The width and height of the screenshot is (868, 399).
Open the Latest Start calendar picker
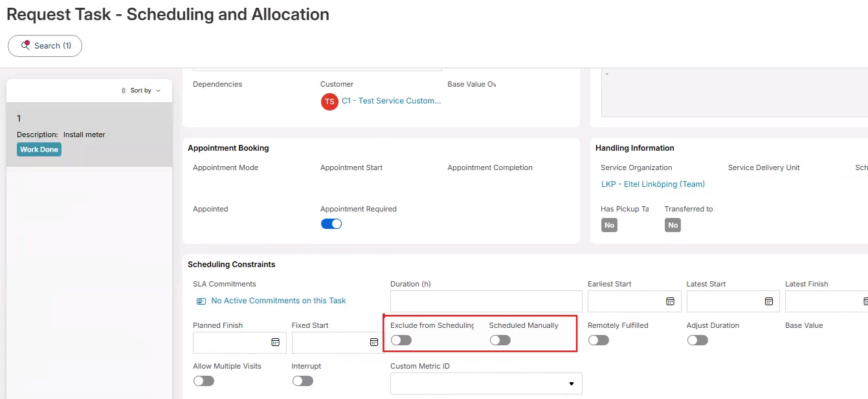[x=769, y=301]
